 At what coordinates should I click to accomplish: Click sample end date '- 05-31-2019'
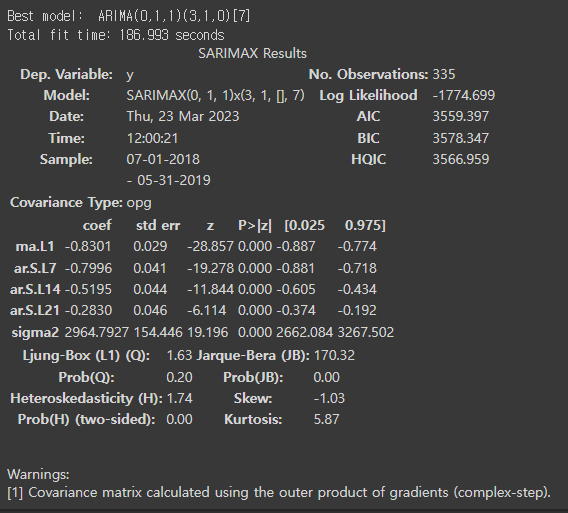point(169,180)
